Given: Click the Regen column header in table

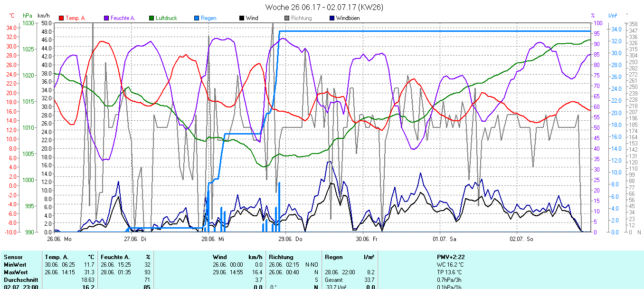Looking at the screenshot, I should (x=333, y=257).
